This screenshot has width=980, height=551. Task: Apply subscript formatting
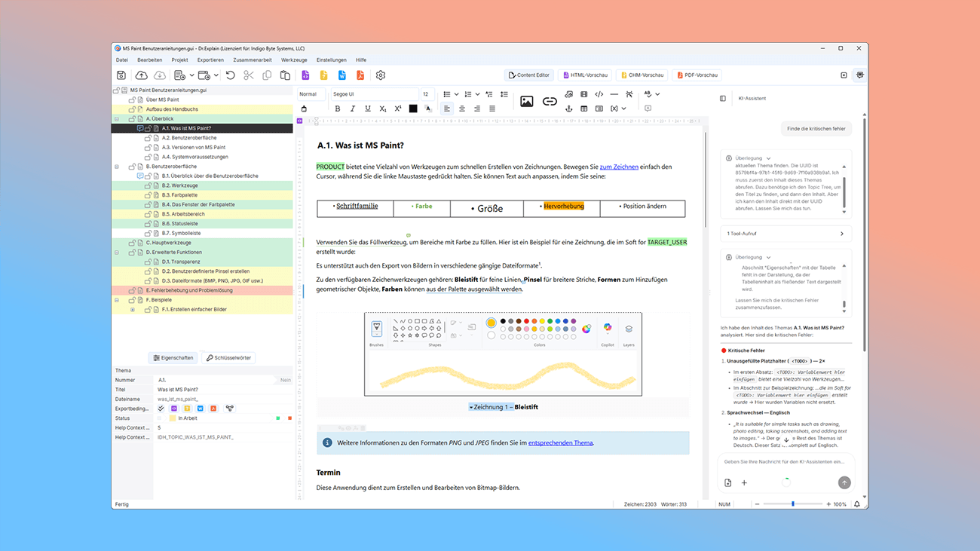(x=383, y=109)
